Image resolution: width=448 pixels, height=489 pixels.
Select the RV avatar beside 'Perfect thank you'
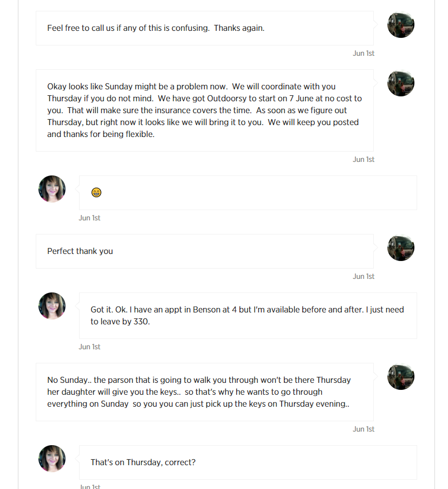point(400,248)
